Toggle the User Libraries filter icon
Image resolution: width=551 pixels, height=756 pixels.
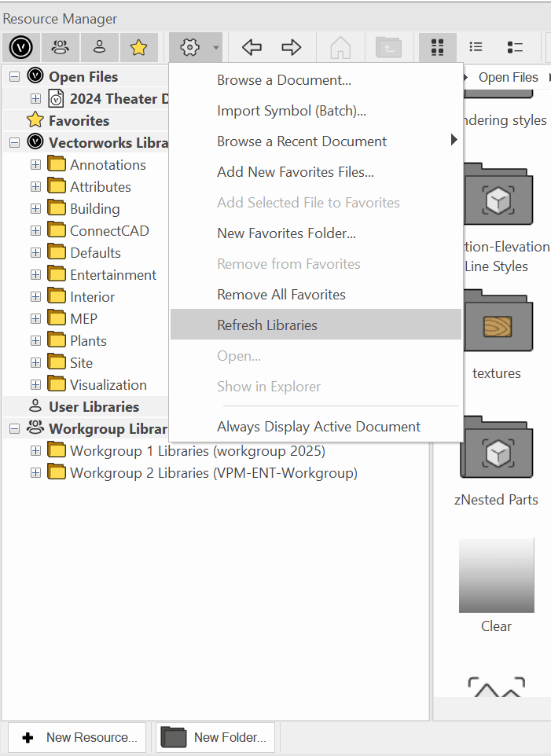[99, 47]
